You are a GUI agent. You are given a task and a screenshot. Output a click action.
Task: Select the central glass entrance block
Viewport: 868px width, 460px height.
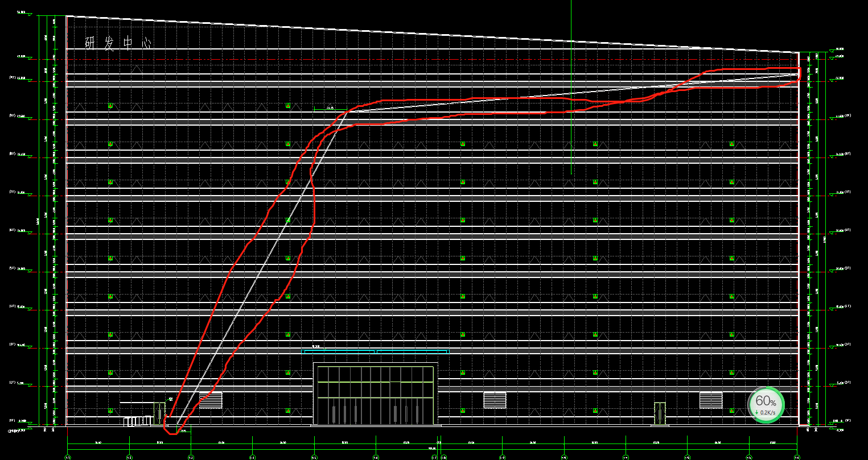click(x=375, y=394)
